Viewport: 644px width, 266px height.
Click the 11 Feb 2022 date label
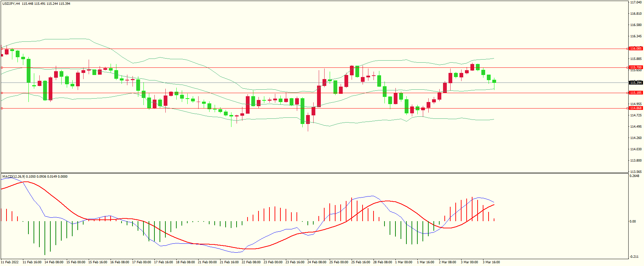(10, 262)
